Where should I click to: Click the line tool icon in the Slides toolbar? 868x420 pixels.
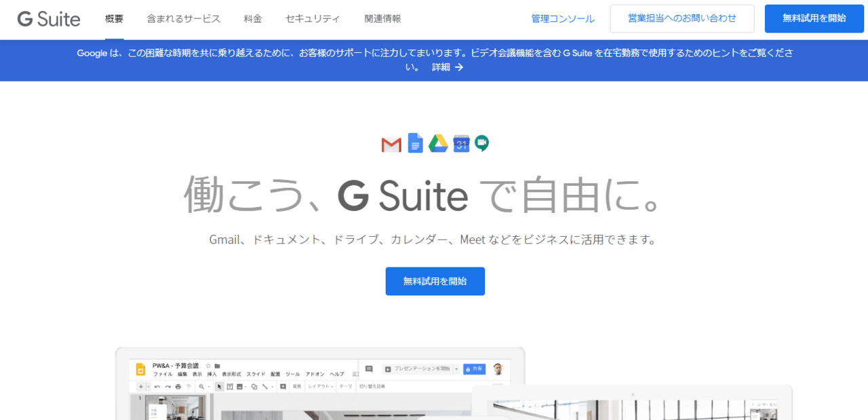tap(265, 387)
